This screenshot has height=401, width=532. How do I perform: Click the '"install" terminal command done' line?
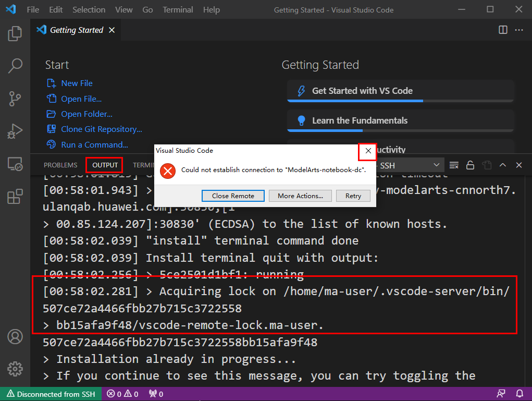coord(201,241)
